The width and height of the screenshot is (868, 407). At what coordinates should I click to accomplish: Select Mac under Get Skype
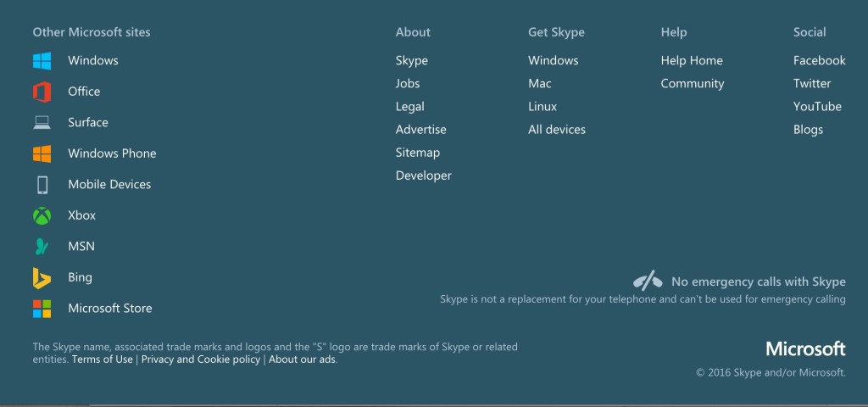pos(540,84)
